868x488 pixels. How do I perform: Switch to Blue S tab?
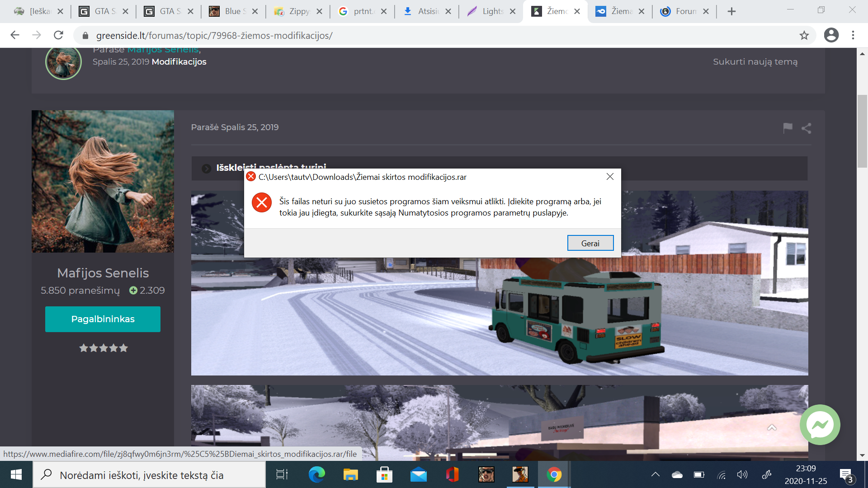233,11
